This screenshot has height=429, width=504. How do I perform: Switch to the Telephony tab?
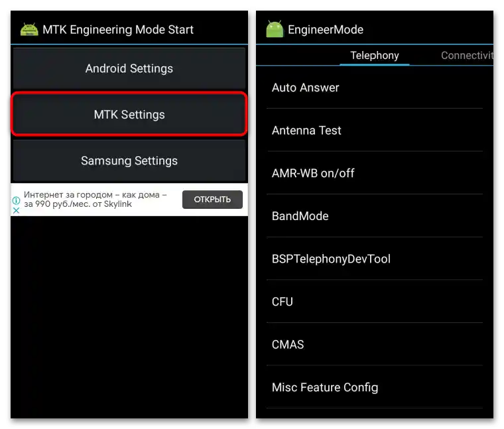click(x=375, y=56)
